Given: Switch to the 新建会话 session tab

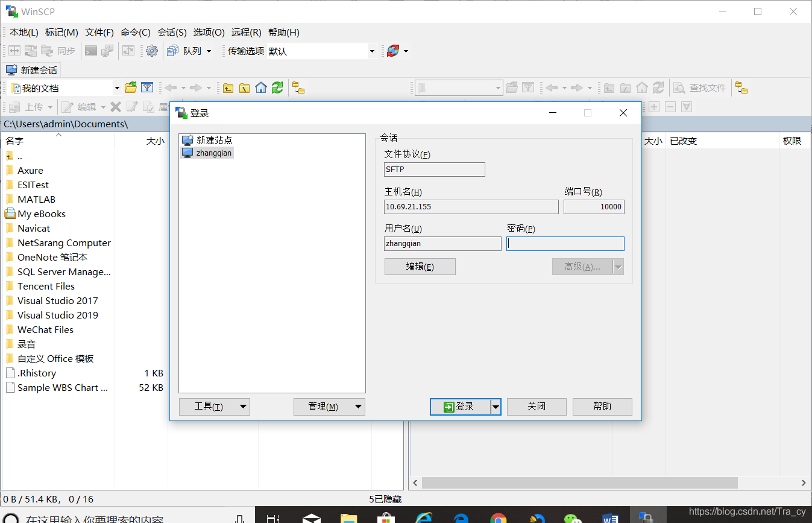Looking at the screenshot, I should click(x=33, y=70).
